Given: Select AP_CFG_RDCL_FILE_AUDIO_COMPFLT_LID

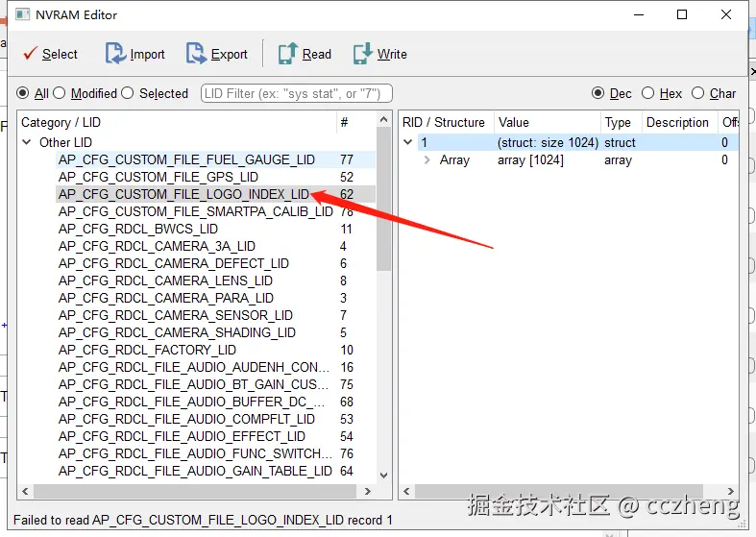Looking at the screenshot, I should [186, 420].
